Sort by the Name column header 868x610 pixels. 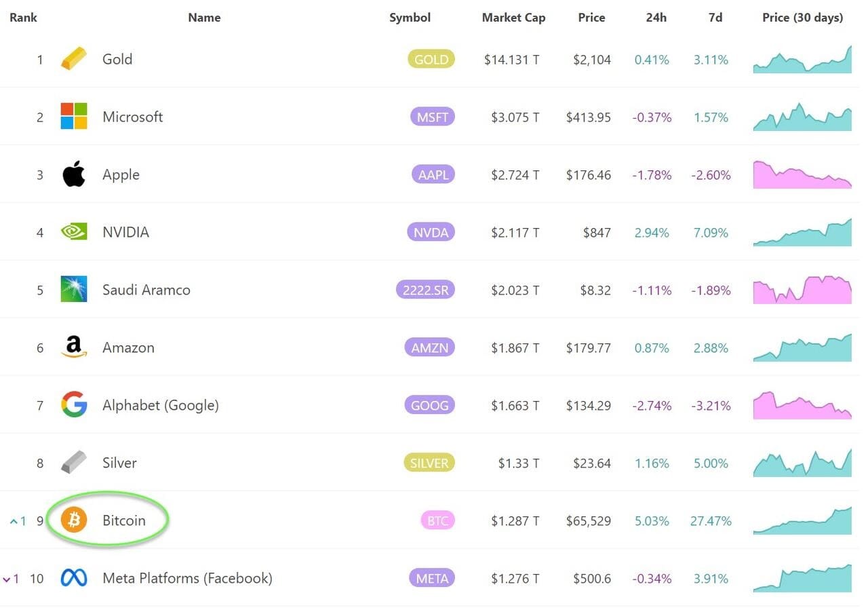[x=204, y=18]
